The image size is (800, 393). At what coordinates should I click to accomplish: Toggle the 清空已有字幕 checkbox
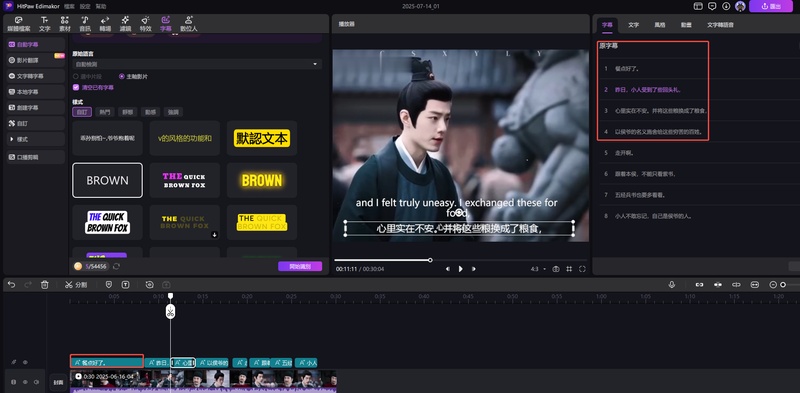[x=76, y=87]
